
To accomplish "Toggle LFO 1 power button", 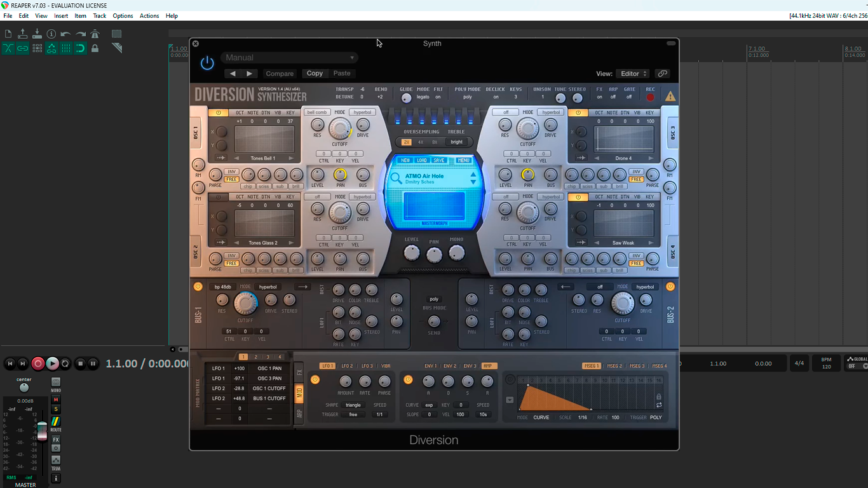I will click(315, 380).
